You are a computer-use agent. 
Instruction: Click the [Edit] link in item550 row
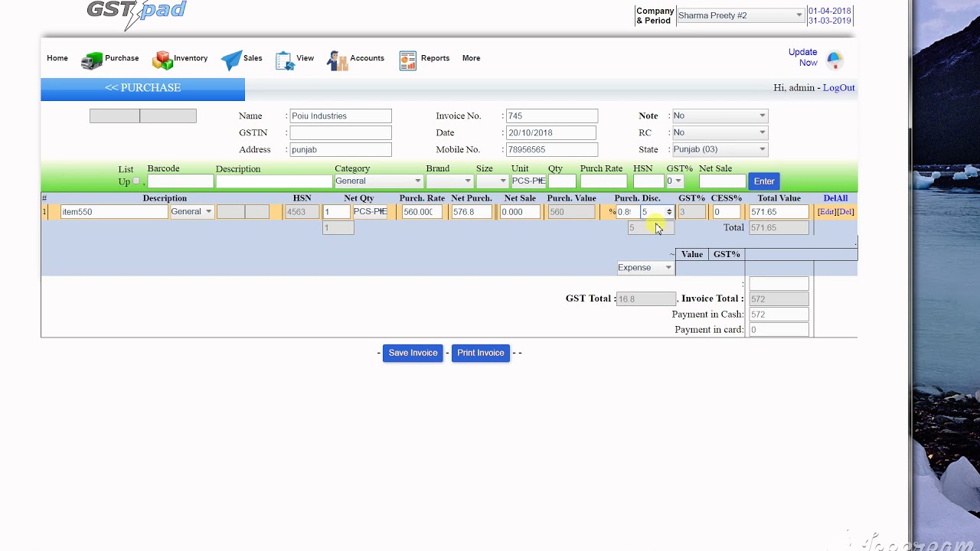tap(826, 212)
